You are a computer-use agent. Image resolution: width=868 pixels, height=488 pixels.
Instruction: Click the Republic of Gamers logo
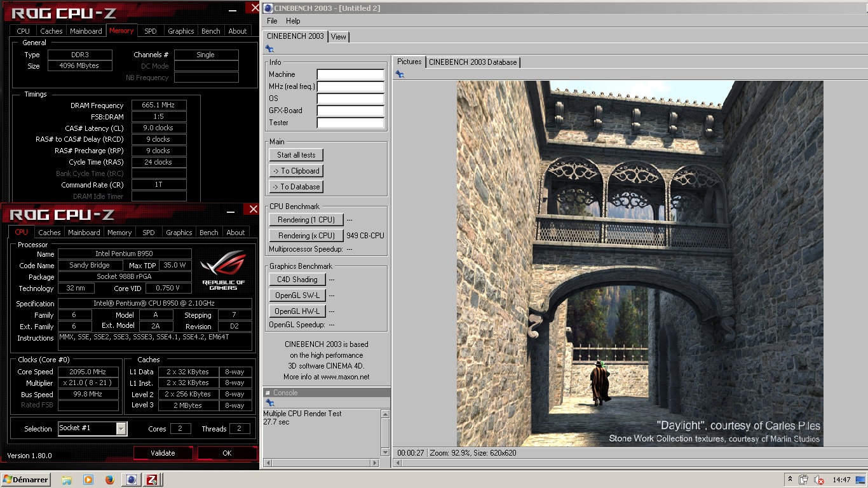point(223,271)
